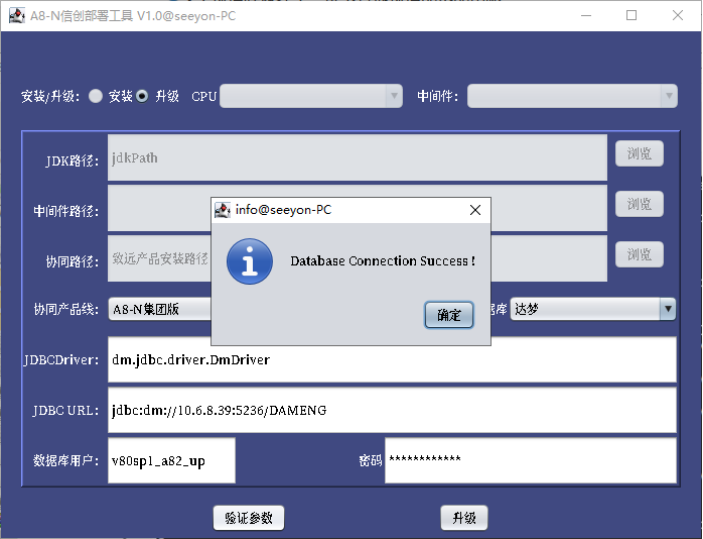Expand the 中间件 dropdown
The height and width of the screenshot is (539, 703).
click(572, 96)
